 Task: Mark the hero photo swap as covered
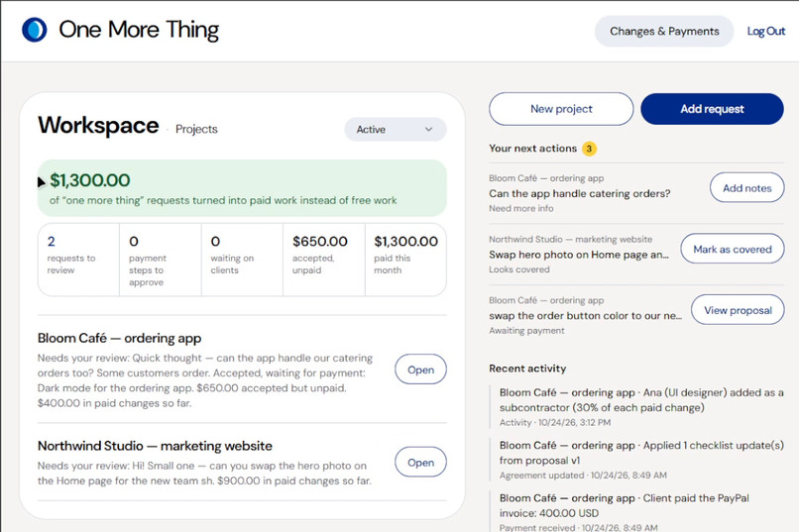pyautogui.click(x=733, y=249)
